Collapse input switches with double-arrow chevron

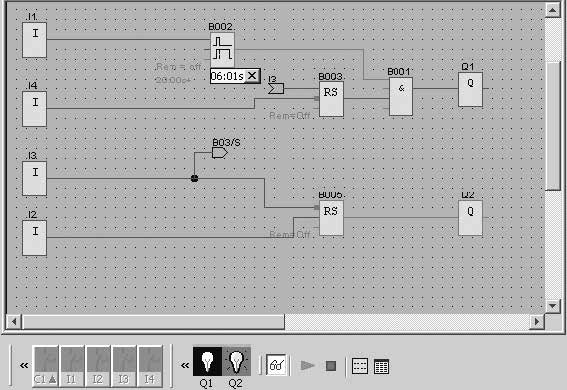click(24, 365)
